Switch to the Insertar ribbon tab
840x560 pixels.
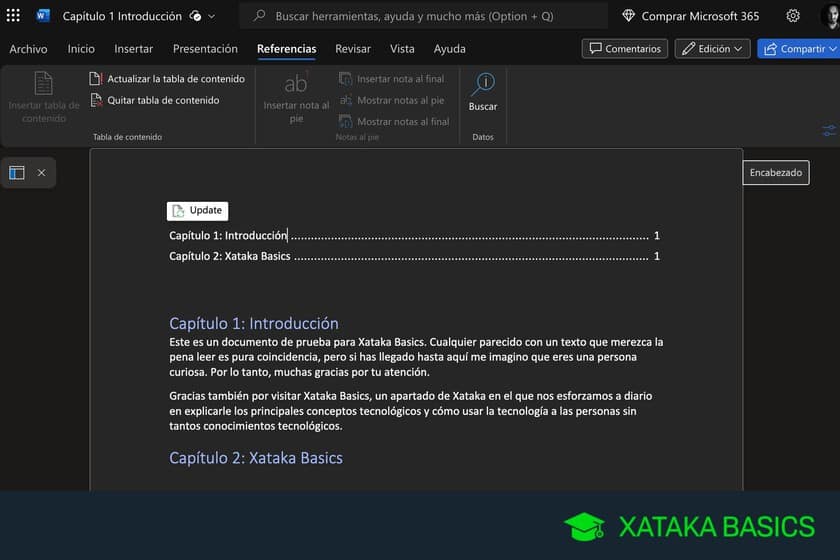click(x=134, y=49)
